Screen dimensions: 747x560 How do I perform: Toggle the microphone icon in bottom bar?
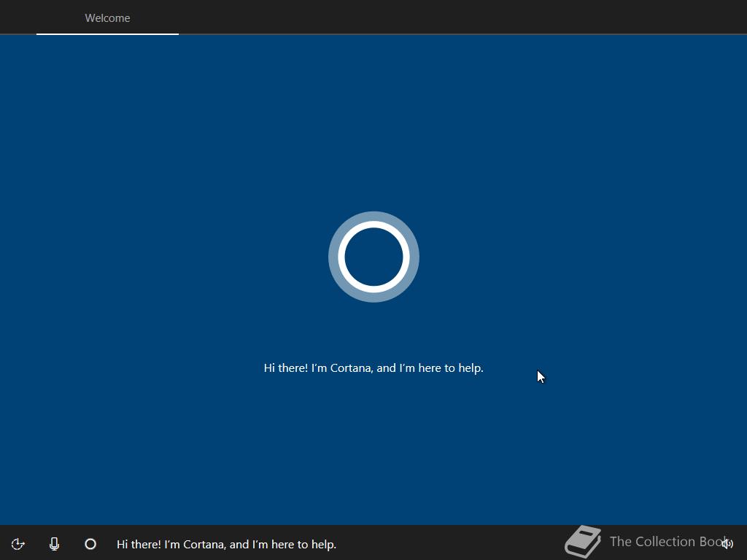click(x=54, y=544)
